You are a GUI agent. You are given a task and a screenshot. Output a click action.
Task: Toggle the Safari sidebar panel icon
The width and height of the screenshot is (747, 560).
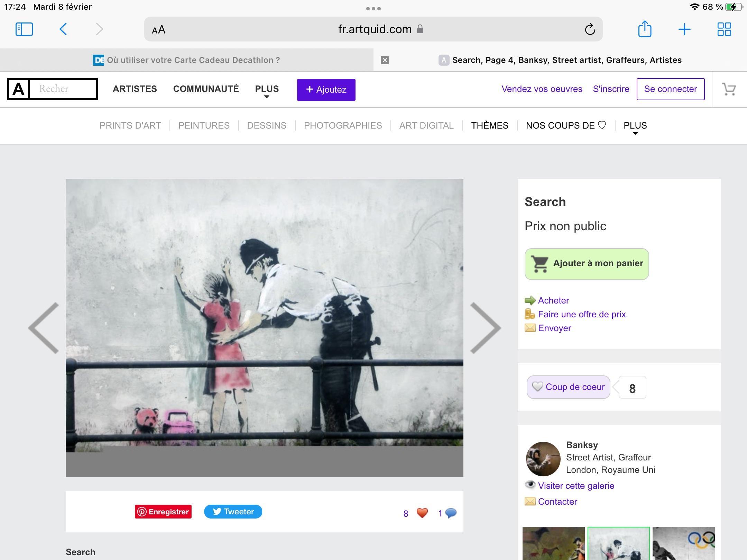(x=24, y=29)
